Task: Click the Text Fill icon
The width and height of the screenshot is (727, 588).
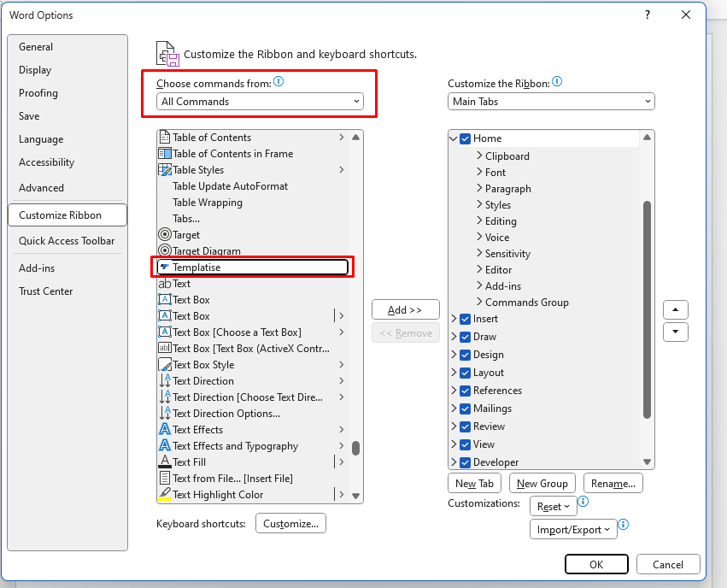Action: [165, 462]
